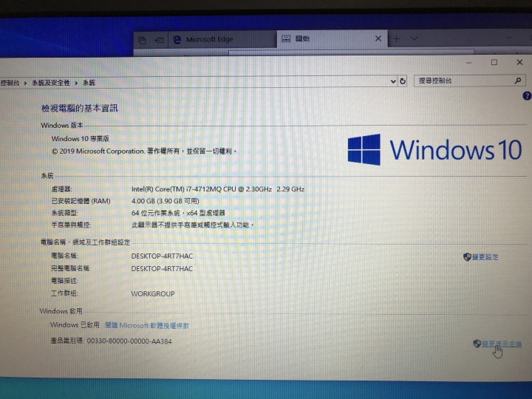Open a new tab in Edge
Viewport: 532px width, 399px height.
click(x=396, y=38)
